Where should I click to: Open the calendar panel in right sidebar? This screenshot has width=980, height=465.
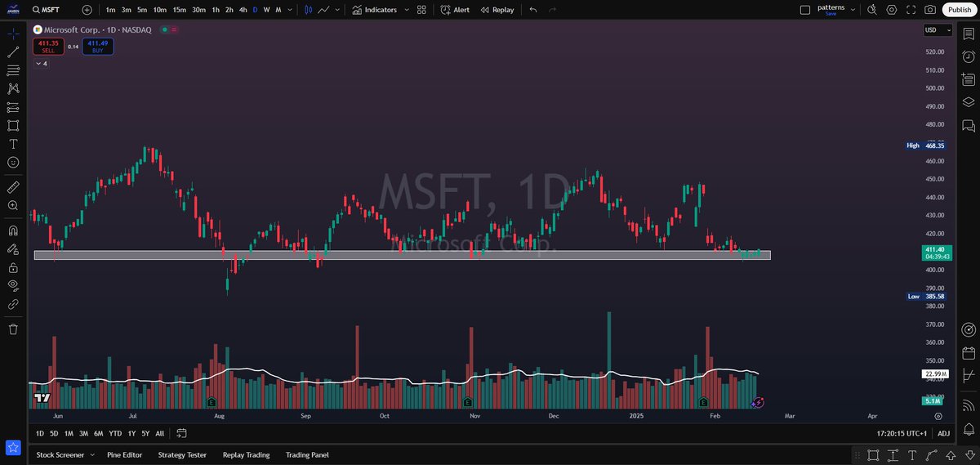pyautogui.click(x=968, y=353)
